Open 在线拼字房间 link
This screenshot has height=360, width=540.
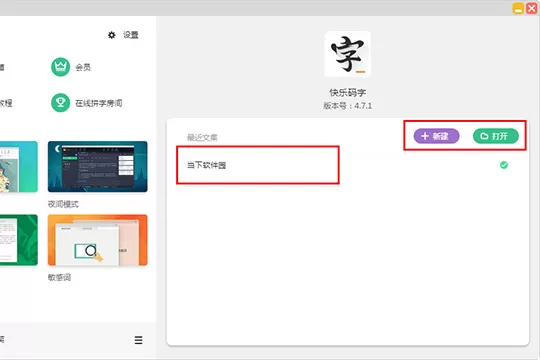(99, 103)
